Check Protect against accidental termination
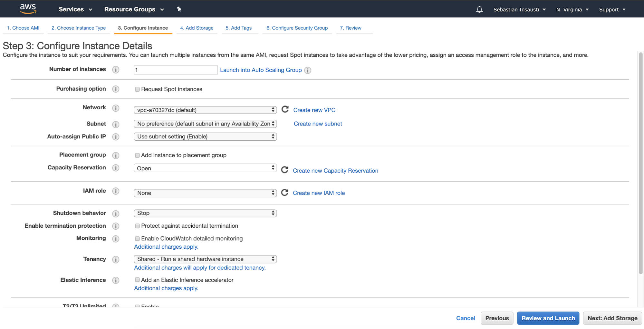The height and width of the screenshot is (329, 644). coord(137,226)
